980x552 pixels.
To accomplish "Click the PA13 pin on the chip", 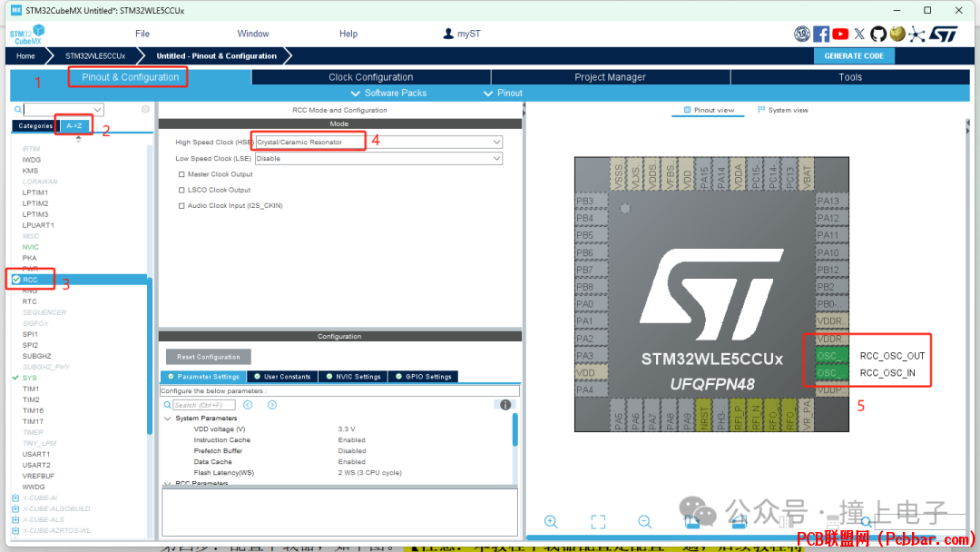I will click(x=832, y=201).
